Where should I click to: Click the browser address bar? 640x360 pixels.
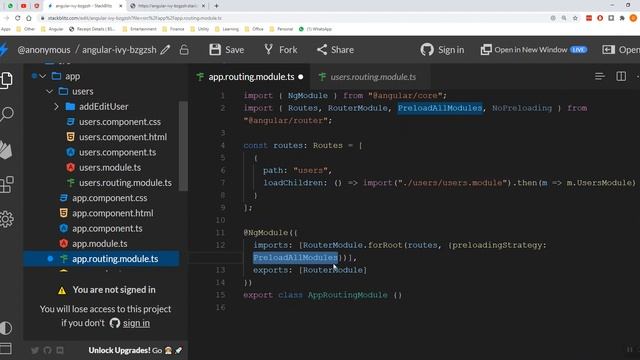pos(294,18)
